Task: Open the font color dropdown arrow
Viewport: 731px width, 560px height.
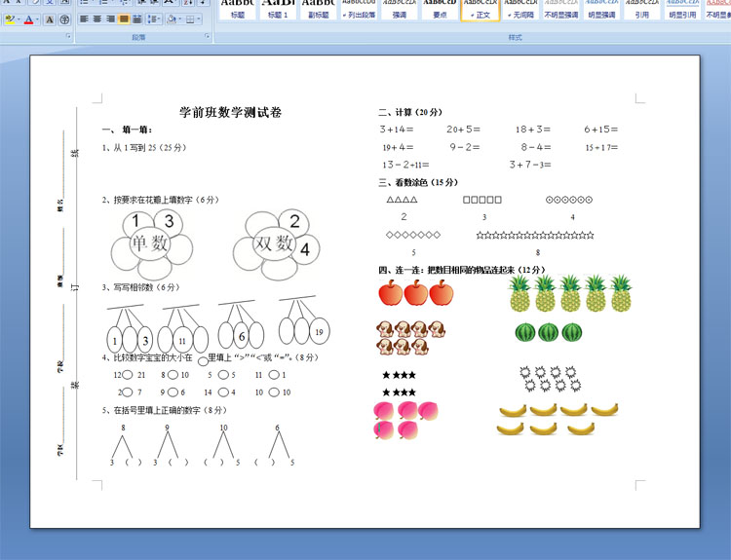Action: 37,19
